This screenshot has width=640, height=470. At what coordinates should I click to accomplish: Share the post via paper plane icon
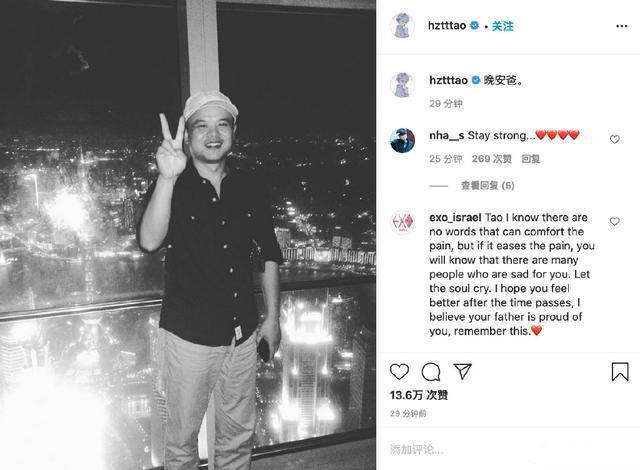coord(462,371)
